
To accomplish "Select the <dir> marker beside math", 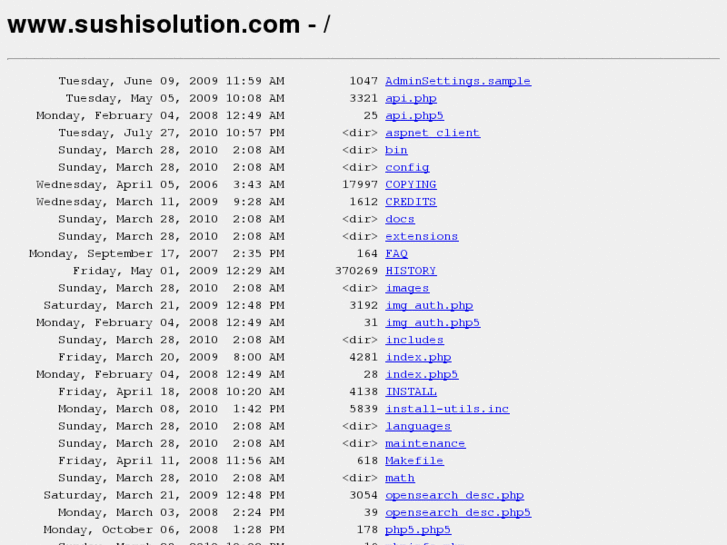I will click(360, 478).
